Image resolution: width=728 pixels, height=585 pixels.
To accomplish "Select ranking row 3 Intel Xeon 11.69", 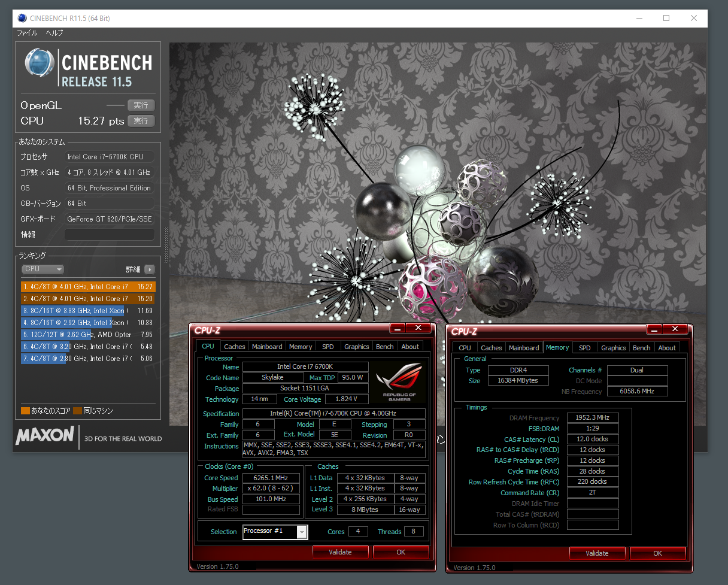I will coord(88,311).
